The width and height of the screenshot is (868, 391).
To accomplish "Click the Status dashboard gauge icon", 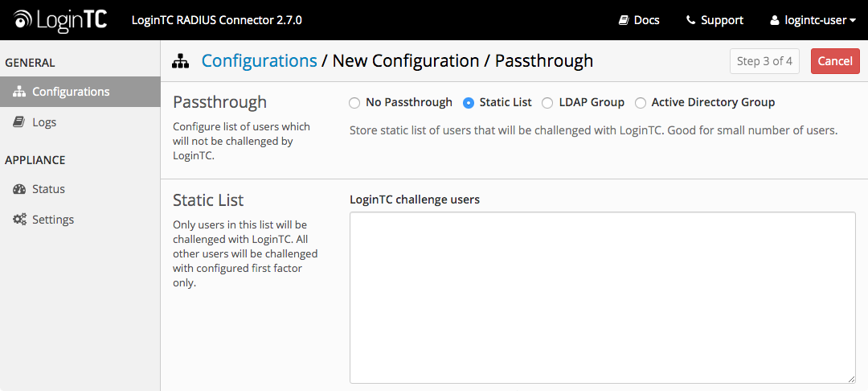I will point(19,189).
